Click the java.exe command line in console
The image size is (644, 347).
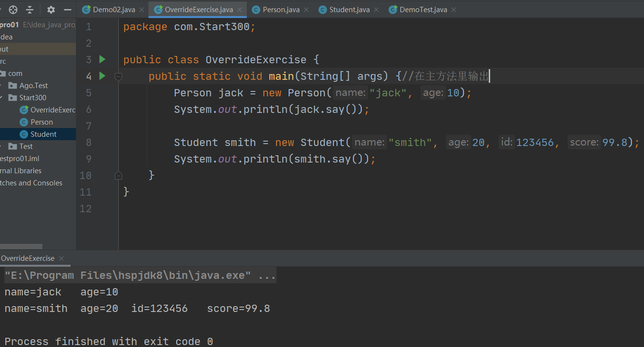coord(140,275)
